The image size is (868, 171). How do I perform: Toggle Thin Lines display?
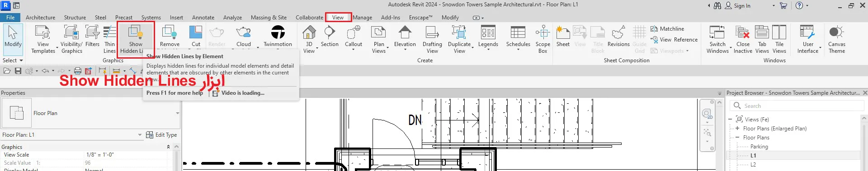[109, 40]
